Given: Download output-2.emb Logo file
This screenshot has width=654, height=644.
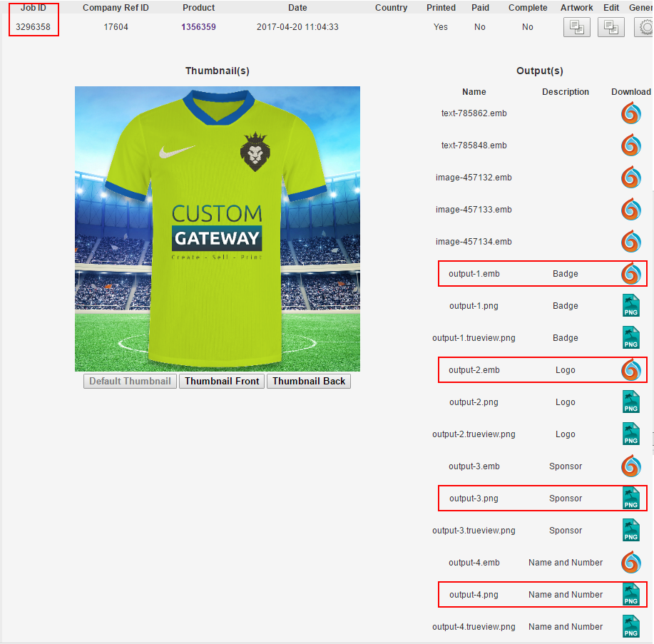Looking at the screenshot, I should [x=630, y=370].
